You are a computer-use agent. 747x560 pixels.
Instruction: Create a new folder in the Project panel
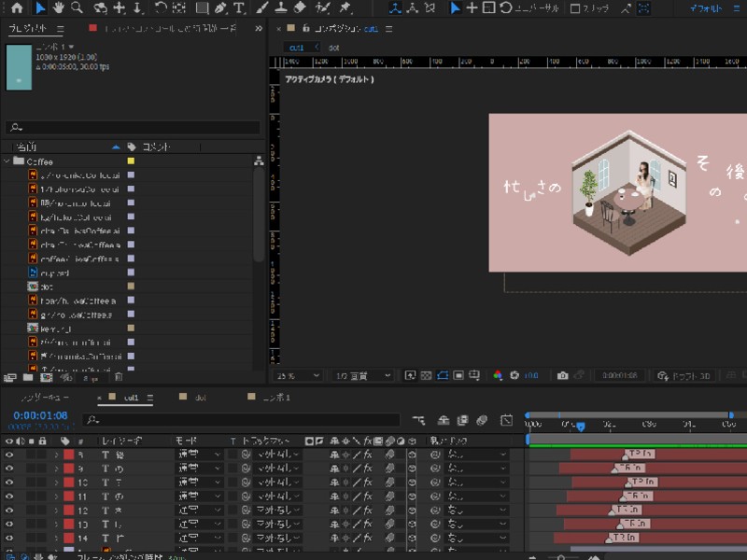pos(26,378)
